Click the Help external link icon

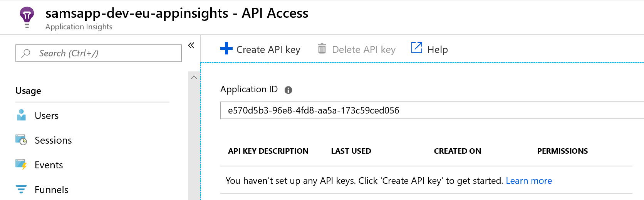tap(417, 48)
